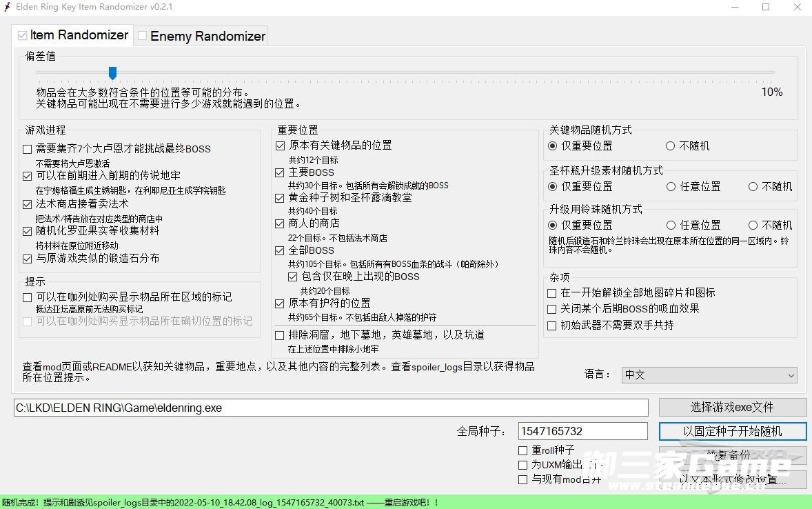Viewport: 812px width, 509px height.
Task: Enable 在一开始解锁全部地图碎片和图标 checkbox
Action: point(551,293)
